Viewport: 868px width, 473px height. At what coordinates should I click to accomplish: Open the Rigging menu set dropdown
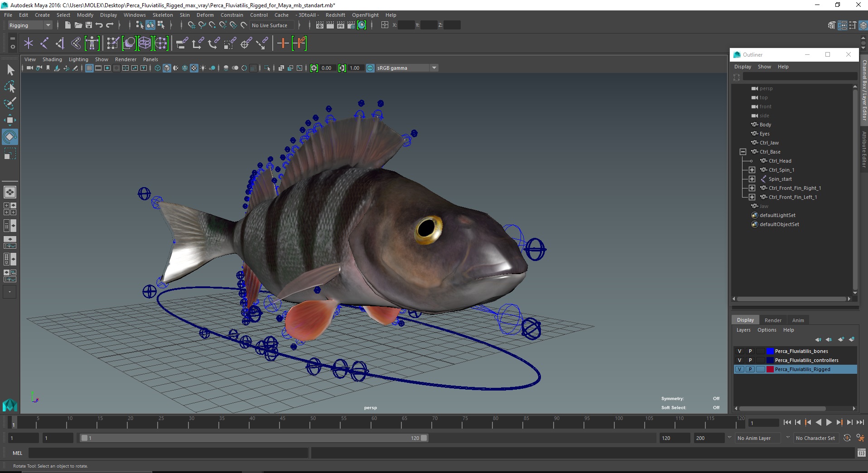30,25
